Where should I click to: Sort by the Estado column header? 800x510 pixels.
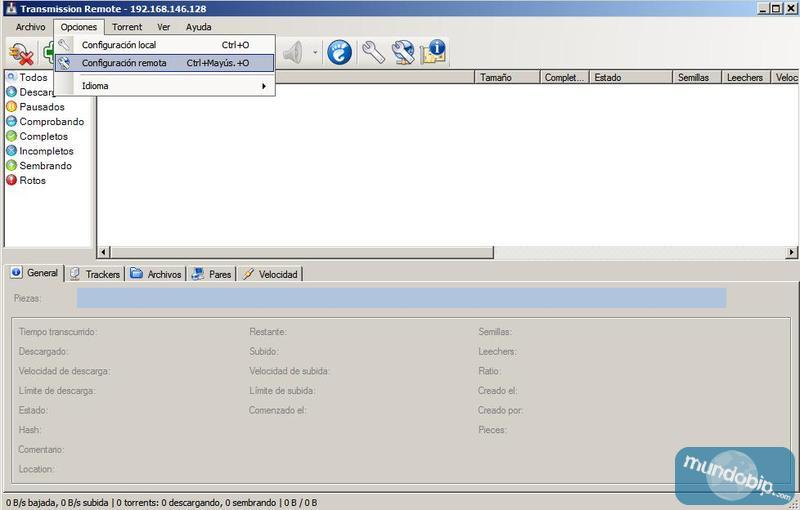[631, 78]
